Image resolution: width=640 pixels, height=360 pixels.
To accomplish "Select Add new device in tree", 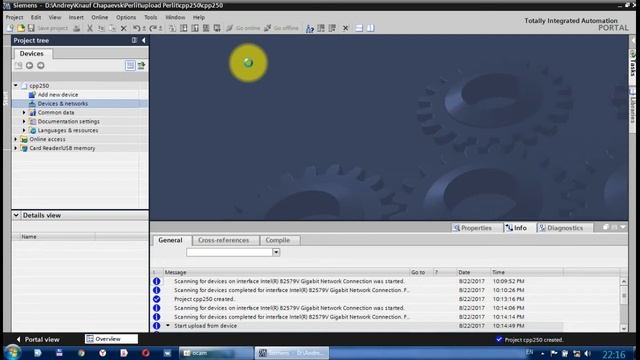I will click(x=58, y=95).
